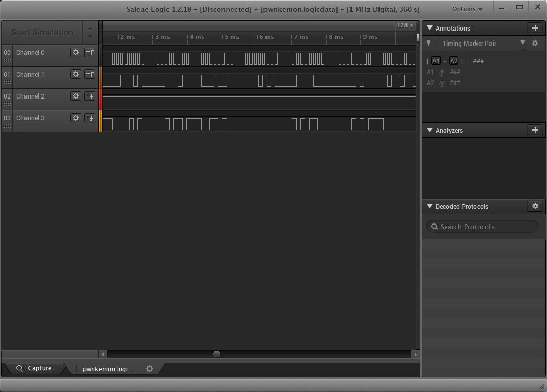Viewport: 547px width, 392px height.
Task: Open Timing Marker Pair gear settings
Action: [535, 44]
